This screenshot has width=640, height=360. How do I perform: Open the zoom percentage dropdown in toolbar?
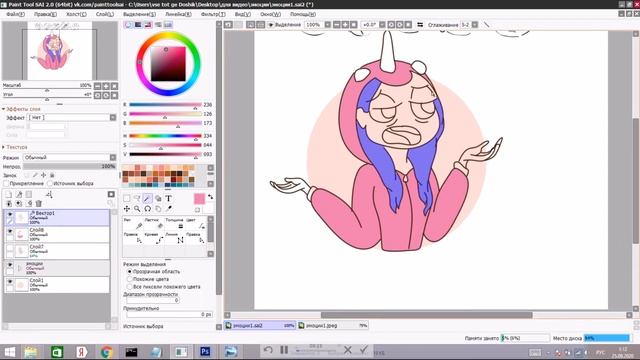click(x=327, y=25)
